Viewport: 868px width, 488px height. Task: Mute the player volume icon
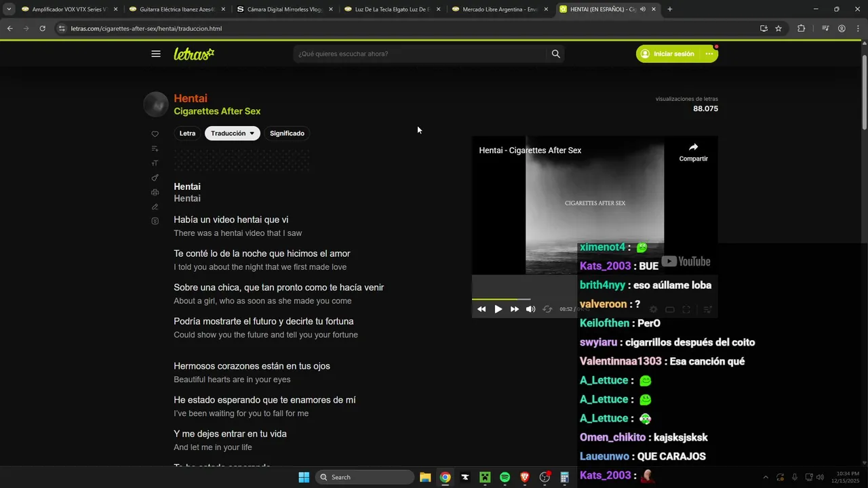pyautogui.click(x=531, y=309)
